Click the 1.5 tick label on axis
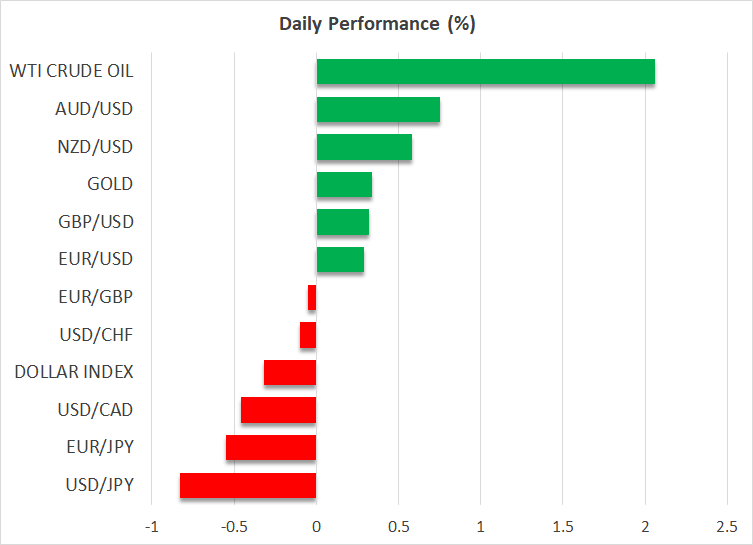The height and width of the screenshot is (545, 753). click(x=563, y=526)
